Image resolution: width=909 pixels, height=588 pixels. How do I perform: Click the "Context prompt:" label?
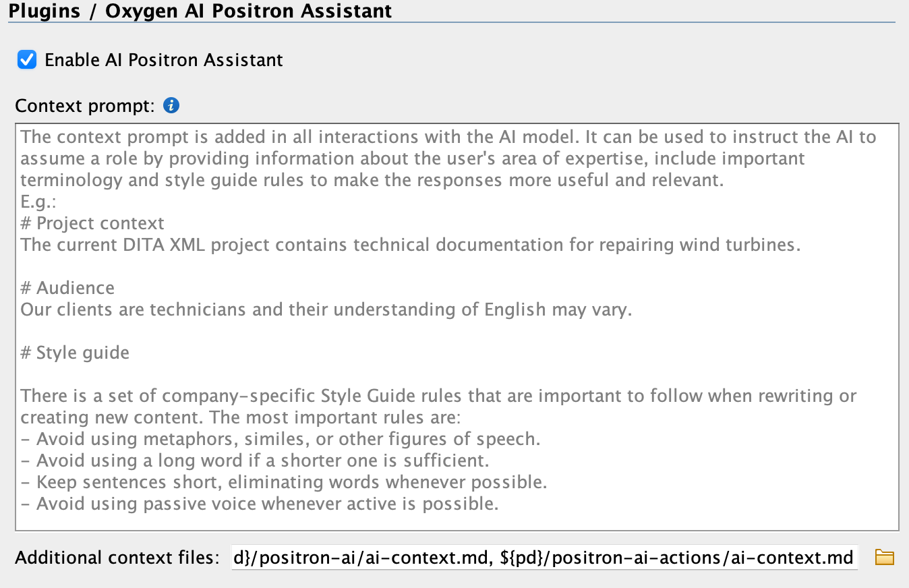tap(85, 106)
